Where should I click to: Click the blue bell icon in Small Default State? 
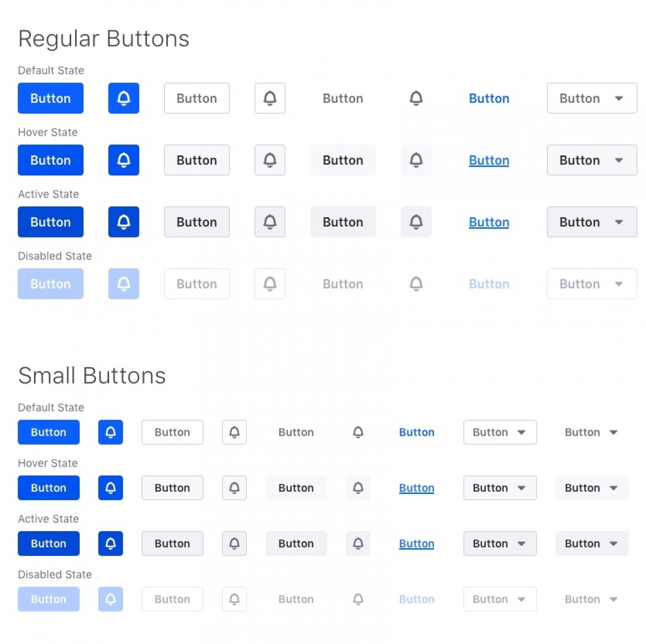[110, 432]
